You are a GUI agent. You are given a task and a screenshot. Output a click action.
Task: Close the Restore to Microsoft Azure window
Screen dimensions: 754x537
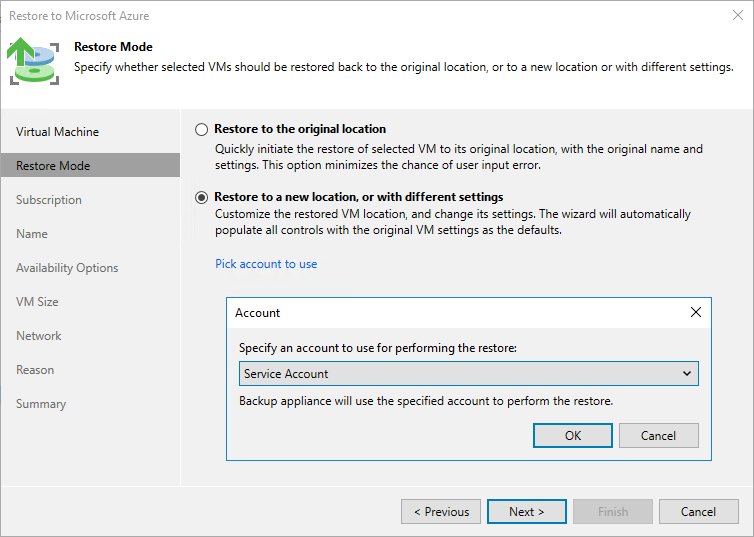tap(737, 16)
